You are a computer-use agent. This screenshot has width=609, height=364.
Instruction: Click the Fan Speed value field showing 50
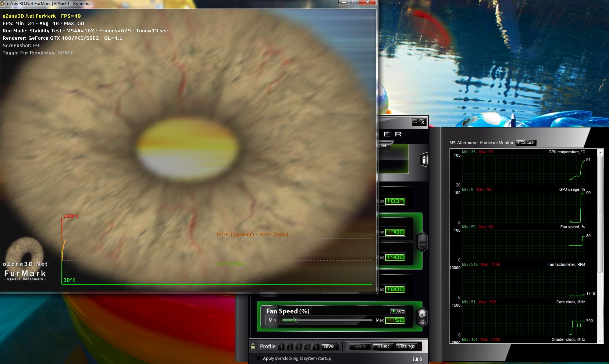(395, 320)
